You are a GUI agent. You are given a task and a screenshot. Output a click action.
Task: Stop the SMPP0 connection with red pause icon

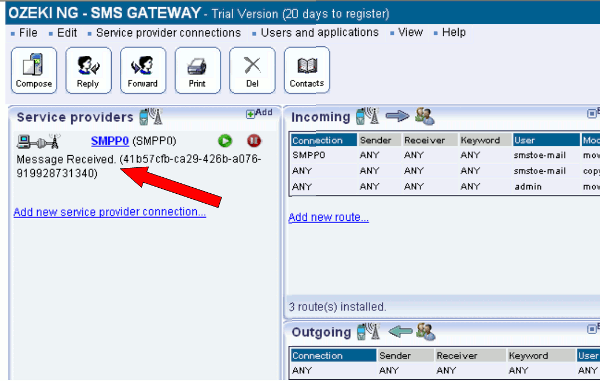pos(254,141)
